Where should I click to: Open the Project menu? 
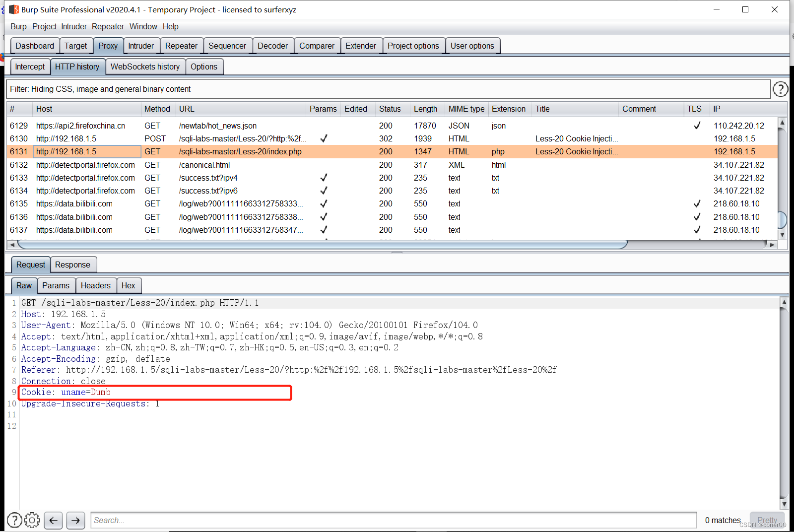(x=44, y=27)
